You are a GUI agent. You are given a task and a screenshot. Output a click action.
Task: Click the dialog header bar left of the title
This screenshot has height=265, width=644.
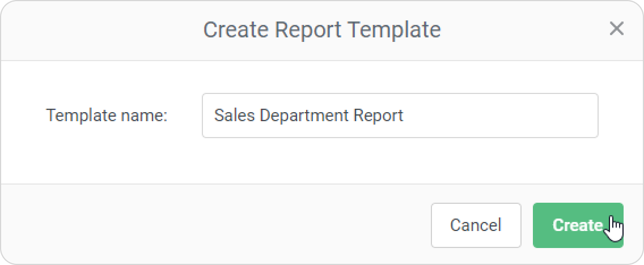tap(102, 29)
